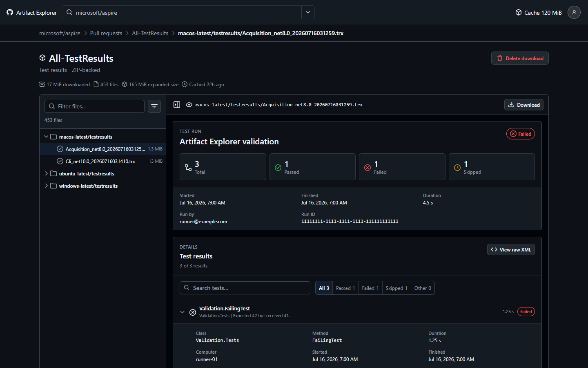
Task: Click the Validation.FailingTest test name
Action: (225, 309)
